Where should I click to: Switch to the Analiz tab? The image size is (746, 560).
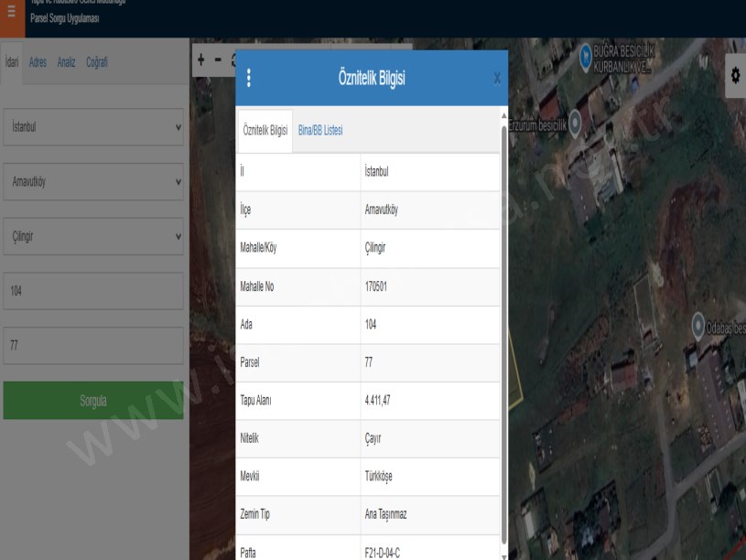click(66, 62)
